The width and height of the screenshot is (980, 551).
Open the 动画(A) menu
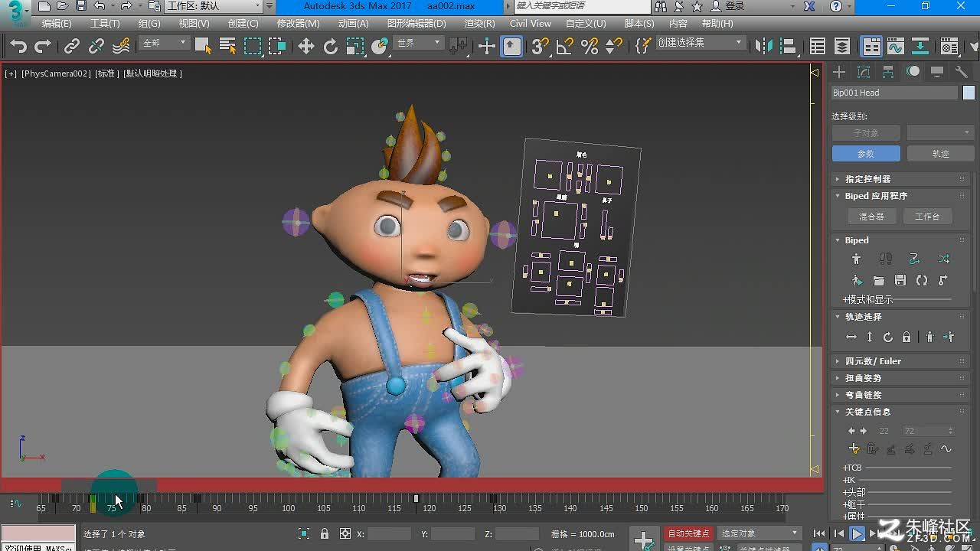(353, 24)
